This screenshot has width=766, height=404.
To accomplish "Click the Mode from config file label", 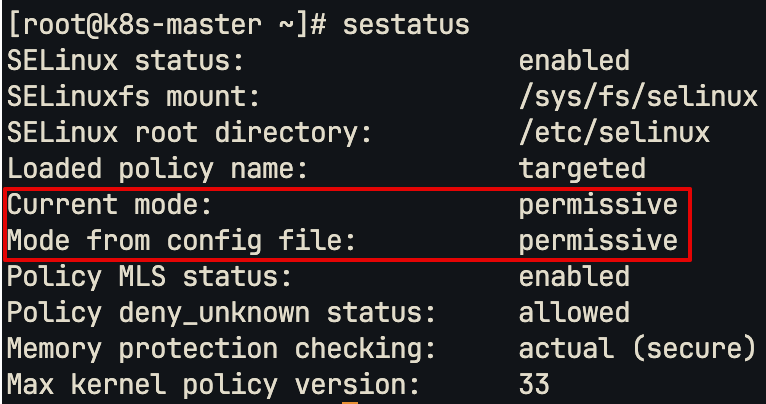I will [181, 241].
